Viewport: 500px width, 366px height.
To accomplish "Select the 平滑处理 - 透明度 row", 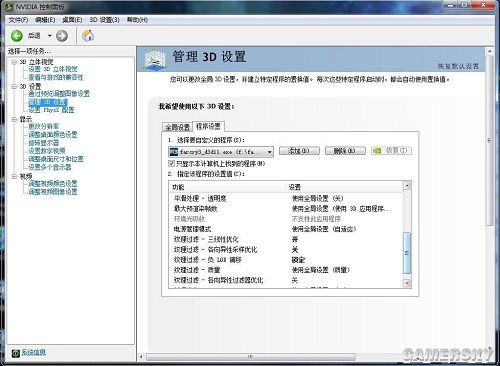I will (x=286, y=199).
